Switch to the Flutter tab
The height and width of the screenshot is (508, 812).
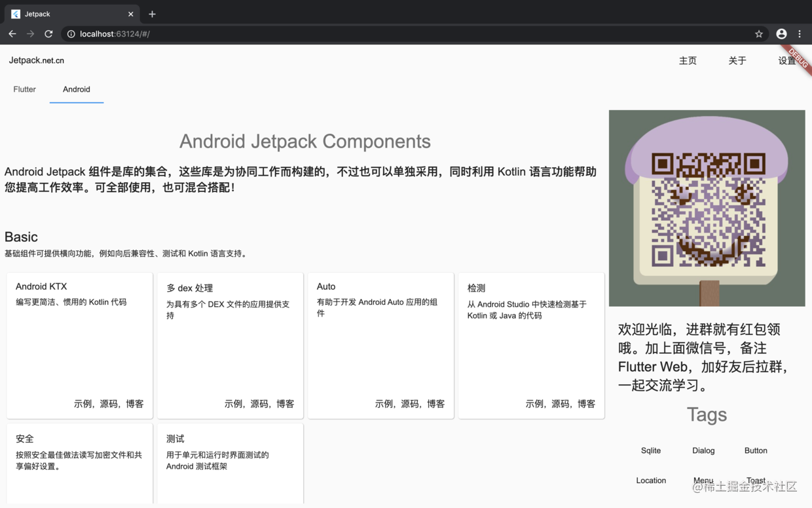click(x=24, y=90)
